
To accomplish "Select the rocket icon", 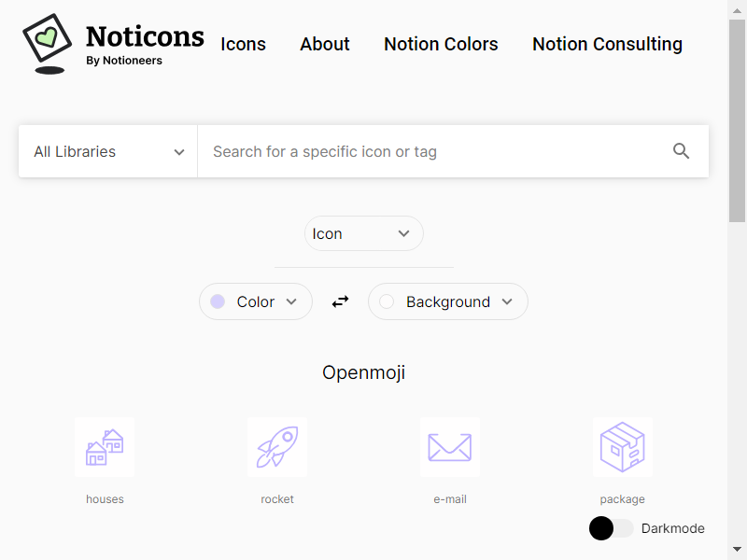I will (x=277, y=447).
